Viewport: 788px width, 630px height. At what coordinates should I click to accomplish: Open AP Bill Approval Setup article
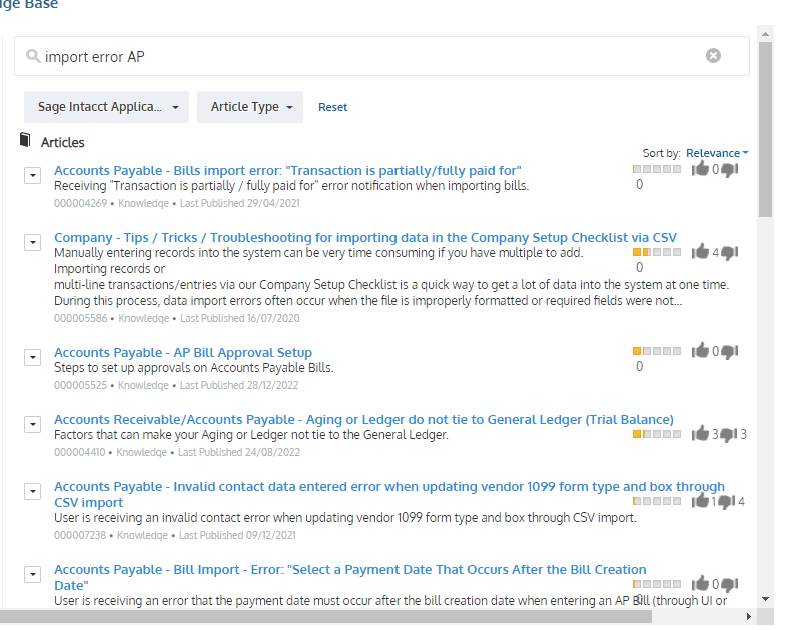(x=183, y=352)
